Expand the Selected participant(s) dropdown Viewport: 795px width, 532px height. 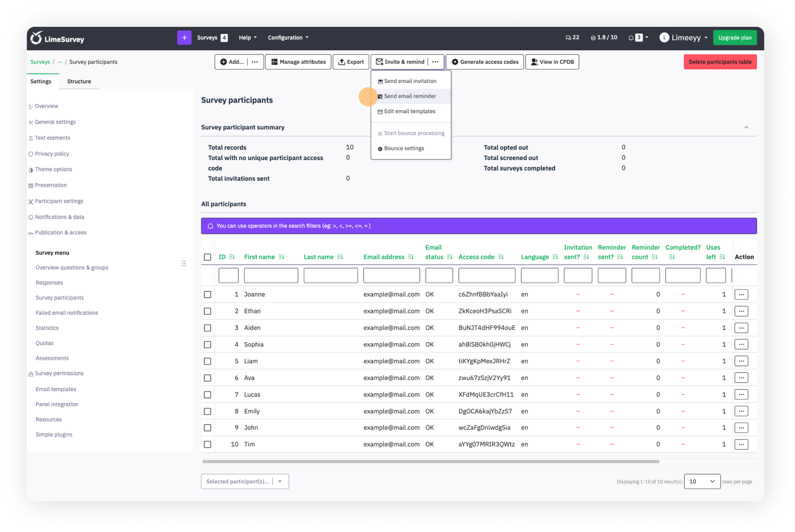click(280, 482)
